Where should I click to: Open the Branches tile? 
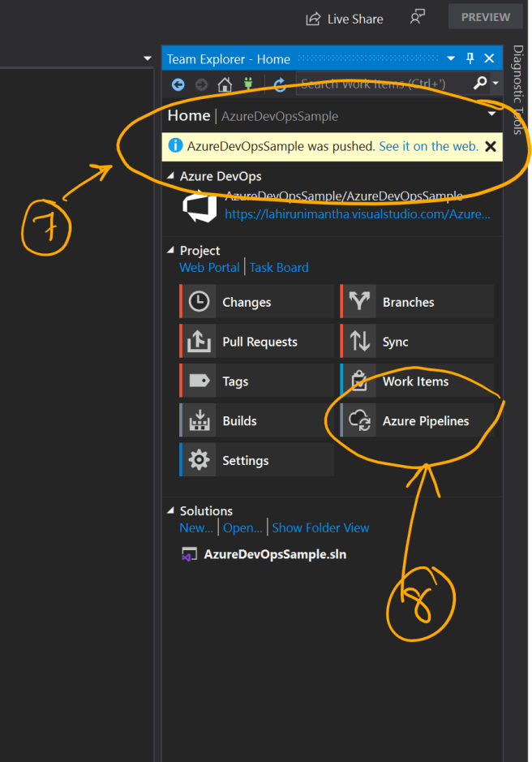(417, 302)
